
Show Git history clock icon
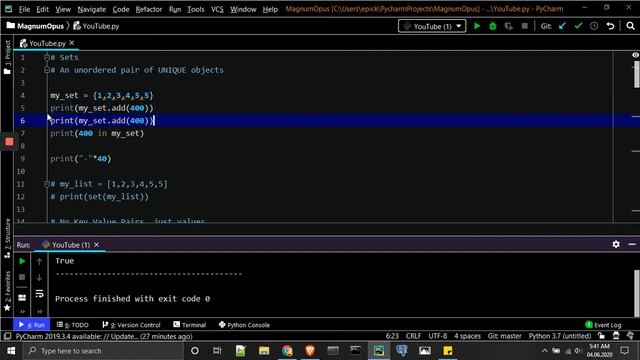[x=594, y=26]
